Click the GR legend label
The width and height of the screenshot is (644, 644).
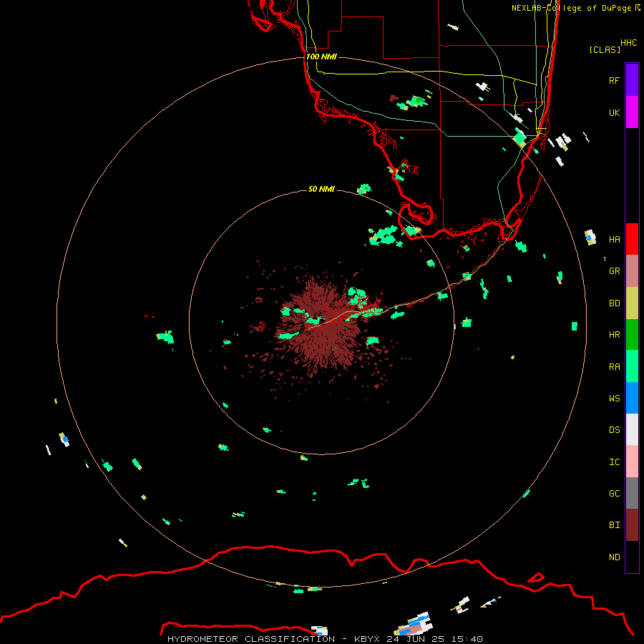click(x=614, y=271)
